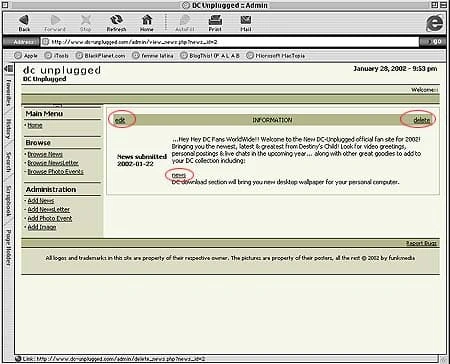Open the femme latina favorites link
Viewport: 450px width, 364px height.
pos(153,56)
